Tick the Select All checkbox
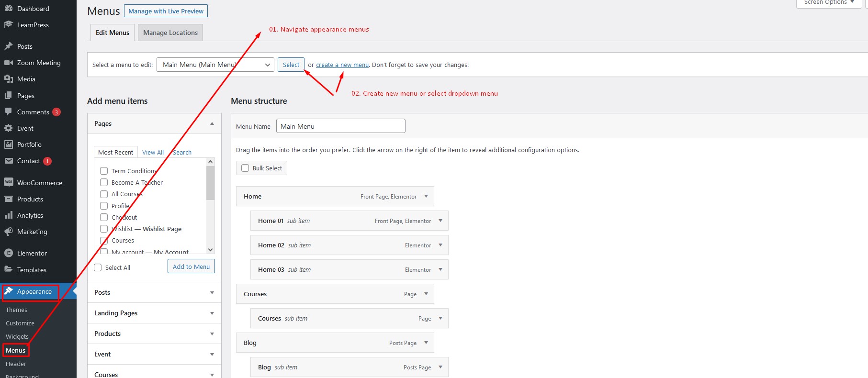 coord(98,267)
